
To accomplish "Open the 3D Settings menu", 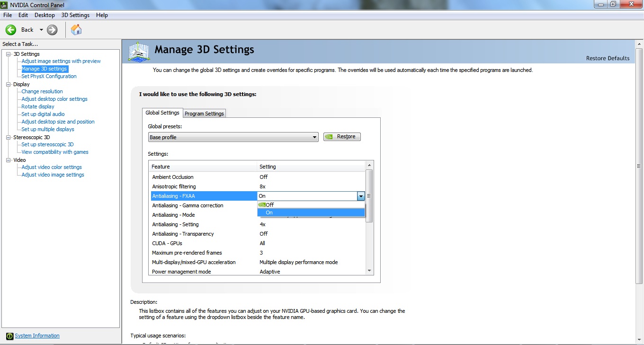I will click(x=75, y=15).
